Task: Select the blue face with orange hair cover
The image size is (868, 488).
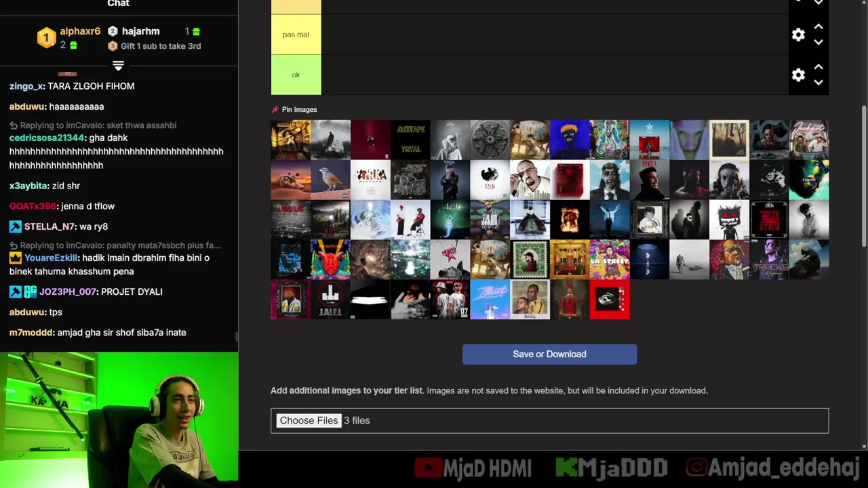Action: coord(570,140)
